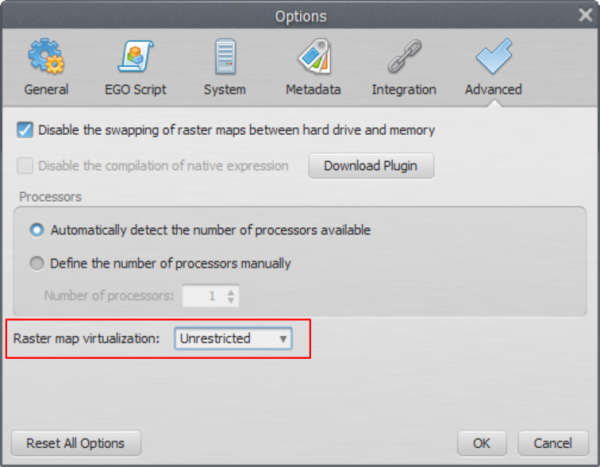This screenshot has height=467, width=600.
Task: Open the Raster map virtualization dropdown
Action: pos(233,338)
